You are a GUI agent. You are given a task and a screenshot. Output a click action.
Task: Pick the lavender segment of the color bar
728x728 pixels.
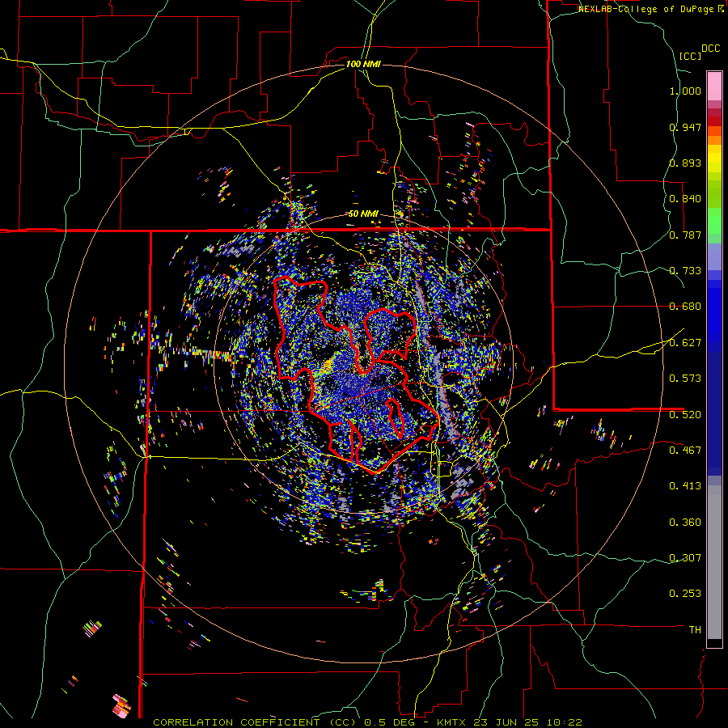[x=714, y=256]
